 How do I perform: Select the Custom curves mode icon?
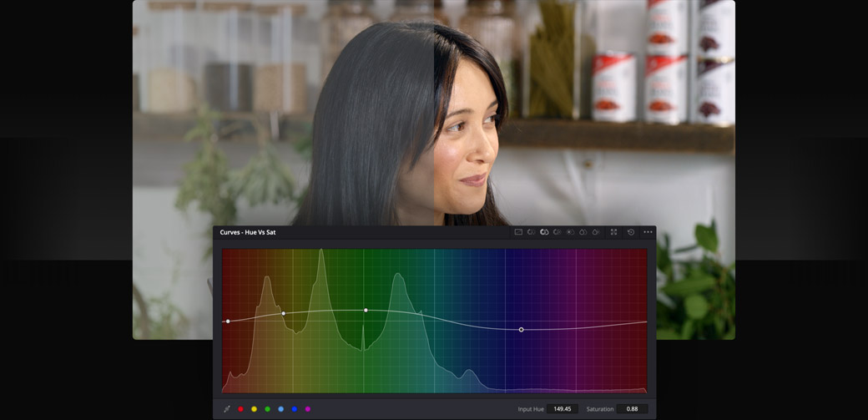pyautogui.click(x=518, y=232)
